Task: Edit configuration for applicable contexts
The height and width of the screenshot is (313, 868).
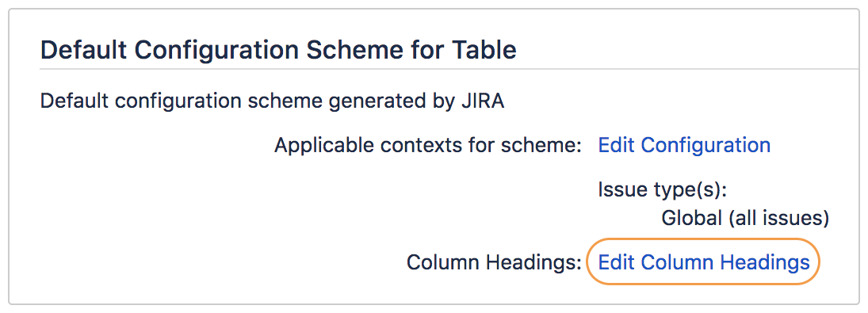Action: (x=684, y=146)
